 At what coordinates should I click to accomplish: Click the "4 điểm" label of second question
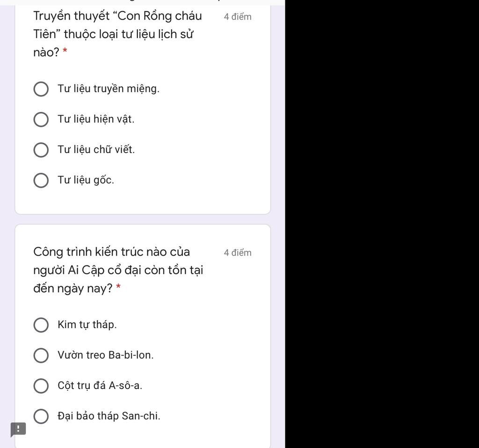tap(238, 253)
